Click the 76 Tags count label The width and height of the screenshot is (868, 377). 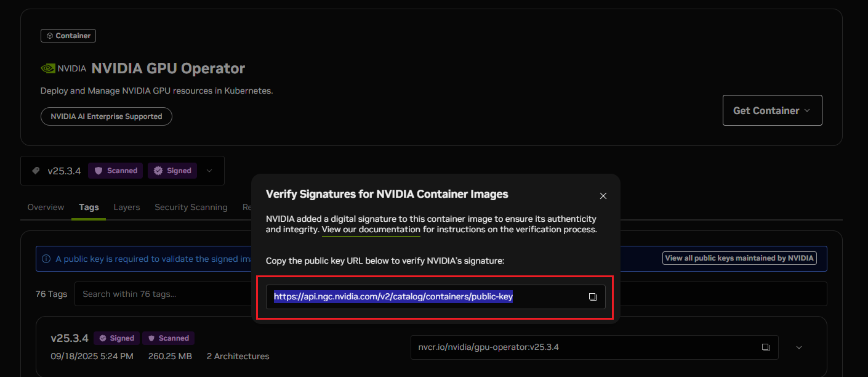pos(51,294)
